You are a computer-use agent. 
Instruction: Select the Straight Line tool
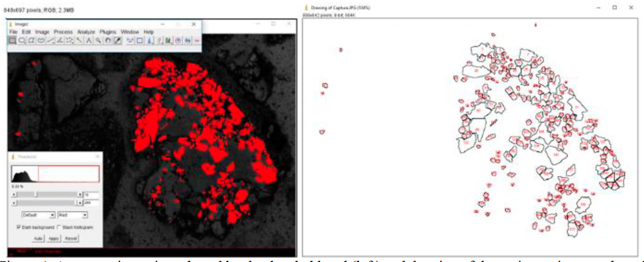[x=51, y=40]
